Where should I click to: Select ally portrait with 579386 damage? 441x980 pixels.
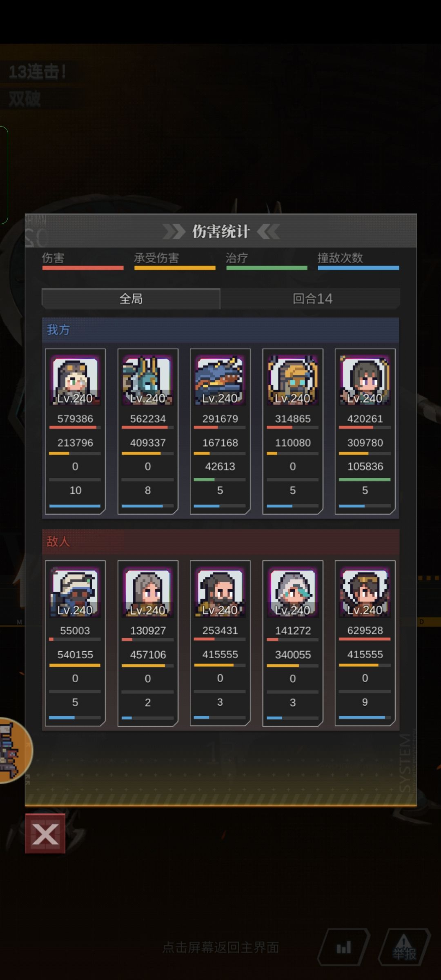click(x=75, y=380)
